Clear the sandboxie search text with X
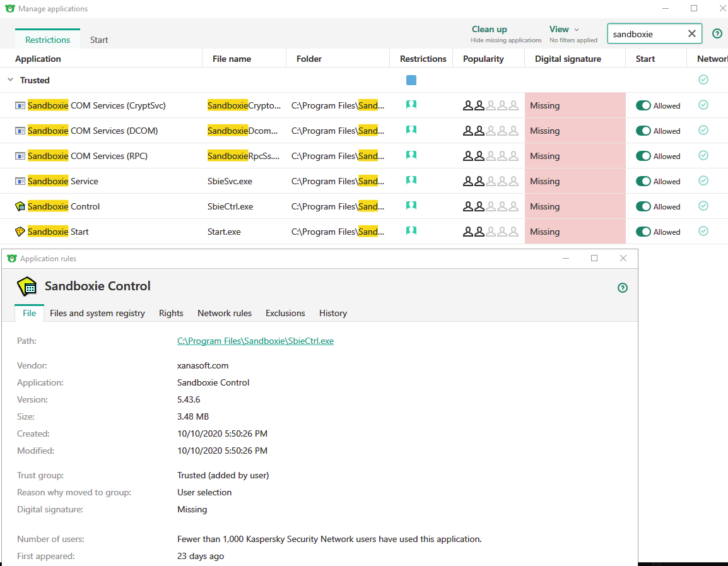 tap(691, 34)
